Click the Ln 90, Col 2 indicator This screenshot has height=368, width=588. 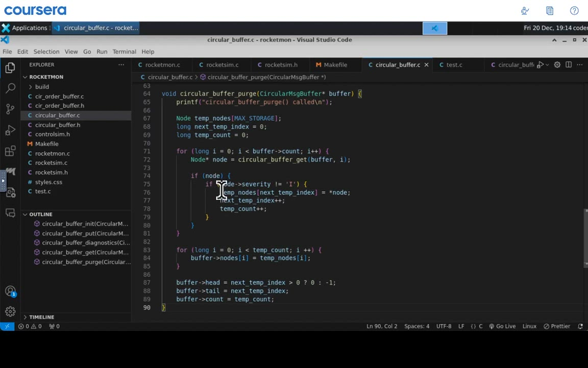coord(381,326)
